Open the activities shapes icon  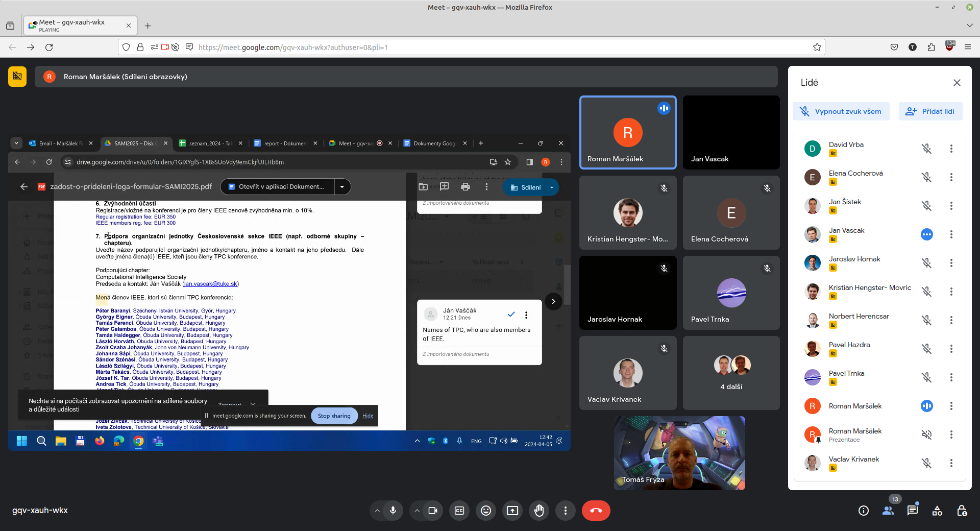(x=937, y=511)
